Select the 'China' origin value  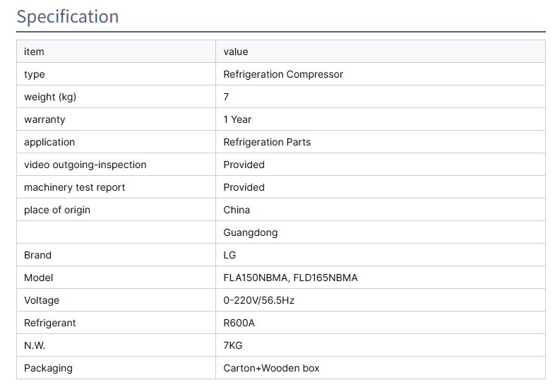pos(237,210)
